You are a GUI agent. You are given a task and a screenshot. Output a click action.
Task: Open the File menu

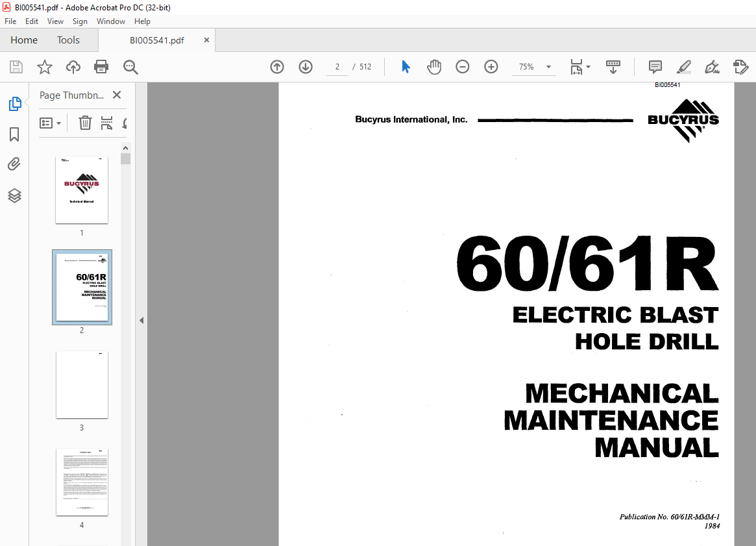pos(10,21)
